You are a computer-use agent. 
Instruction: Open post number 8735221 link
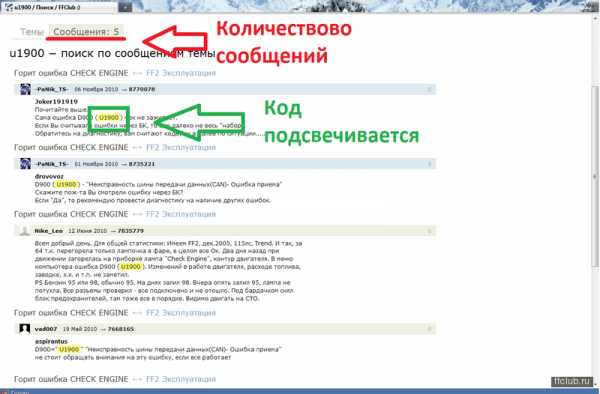(142, 164)
